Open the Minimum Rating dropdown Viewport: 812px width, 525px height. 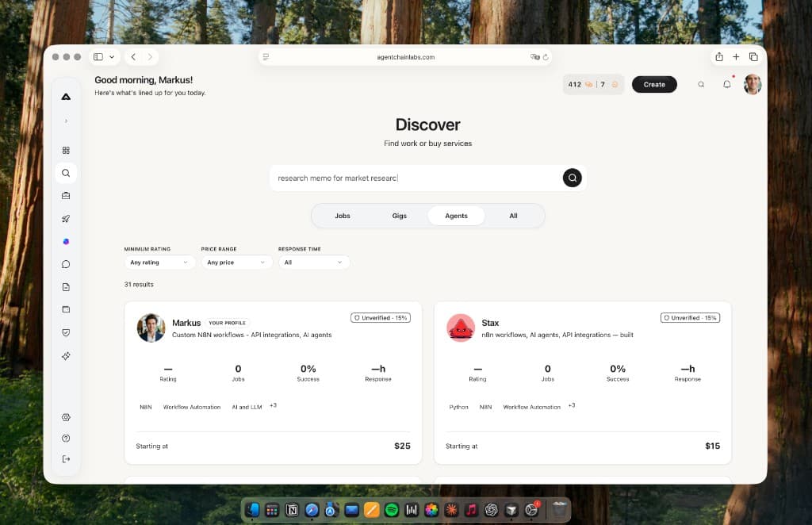click(159, 262)
